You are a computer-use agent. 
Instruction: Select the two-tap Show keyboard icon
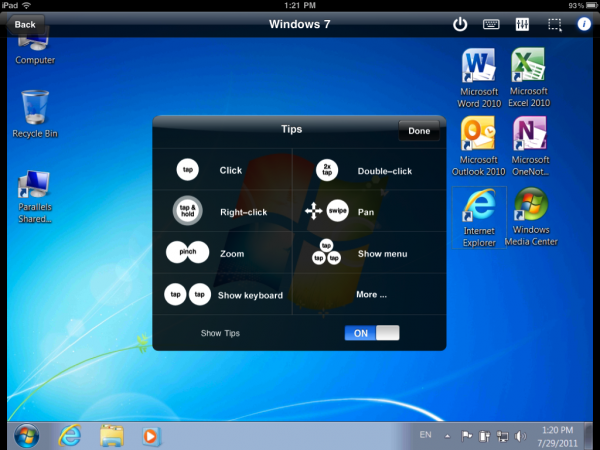188,294
